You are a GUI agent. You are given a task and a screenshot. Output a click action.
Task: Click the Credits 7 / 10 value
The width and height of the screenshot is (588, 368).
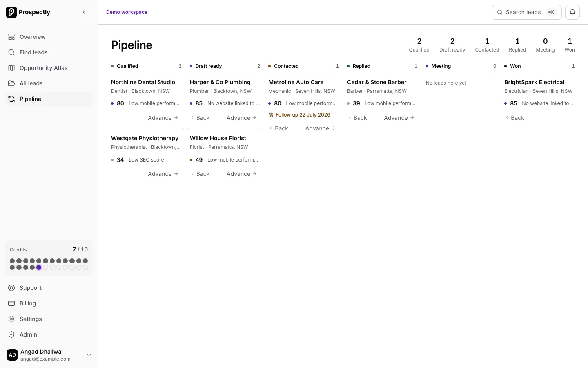(x=80, y=249)
